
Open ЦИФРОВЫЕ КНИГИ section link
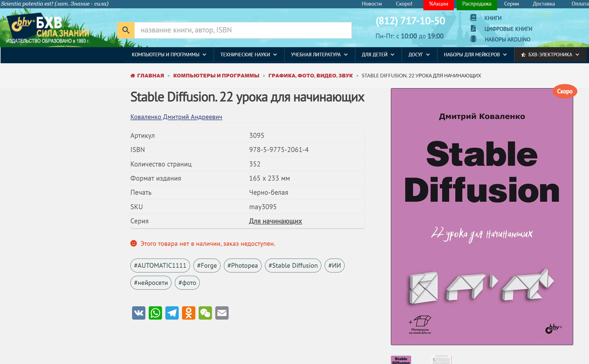click(508, 29)
